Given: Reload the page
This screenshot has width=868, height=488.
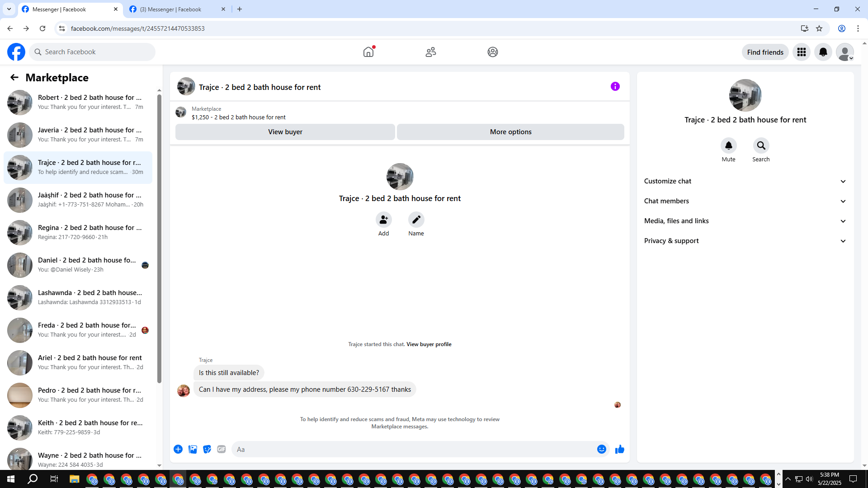Looking at the screenshot, I should (42, 28).
